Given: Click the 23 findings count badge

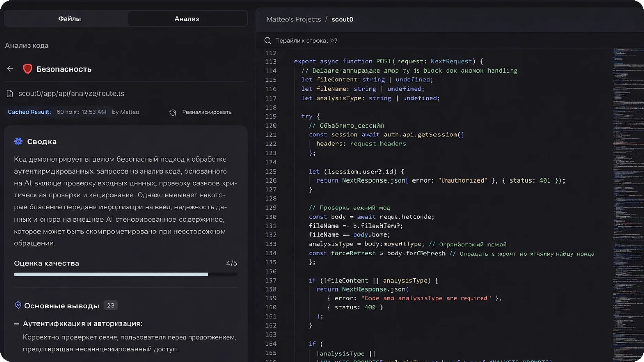Looking at the screenshot, I should coord(110,305).
